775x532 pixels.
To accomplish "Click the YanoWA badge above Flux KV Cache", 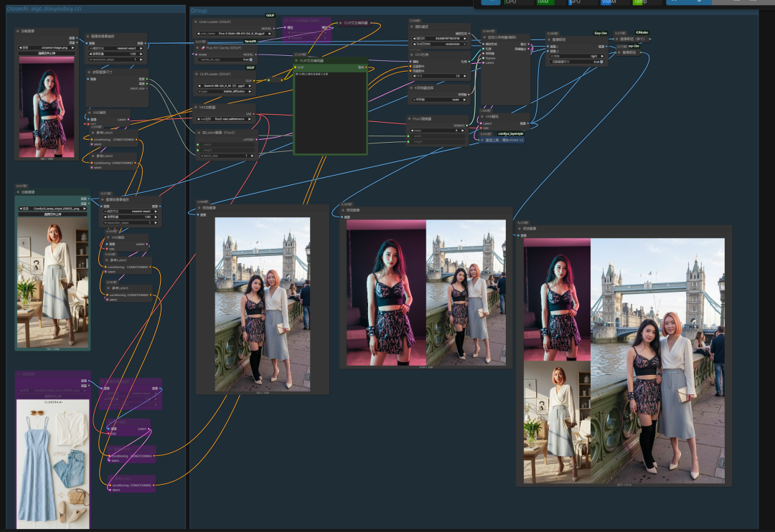I will [250, 42].
